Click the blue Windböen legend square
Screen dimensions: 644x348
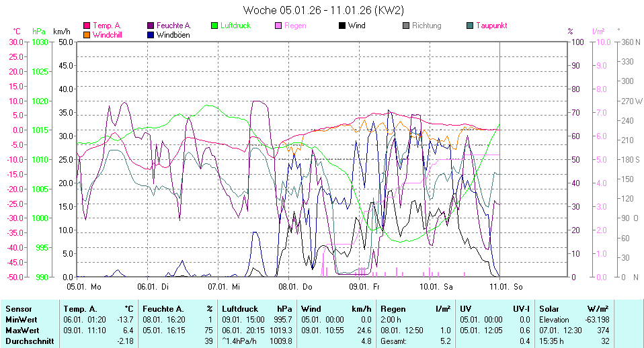click(x=151, y=35)
